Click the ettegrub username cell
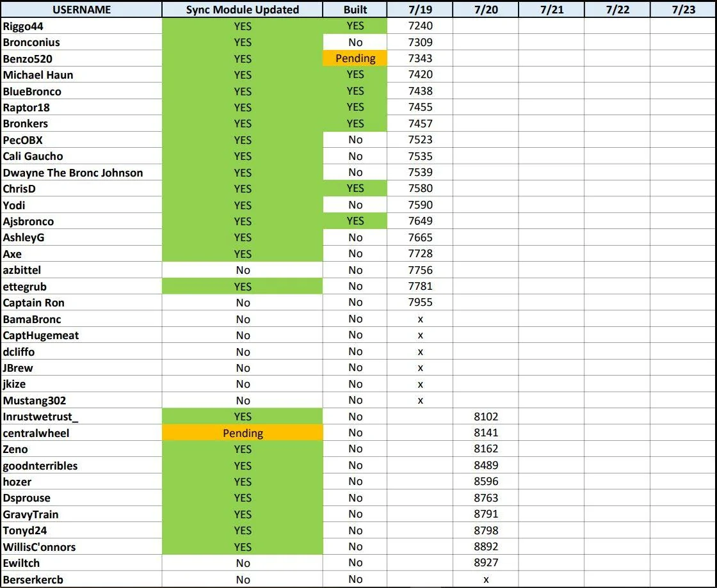Viewport: 717px width, 588px height. (81, 286)
